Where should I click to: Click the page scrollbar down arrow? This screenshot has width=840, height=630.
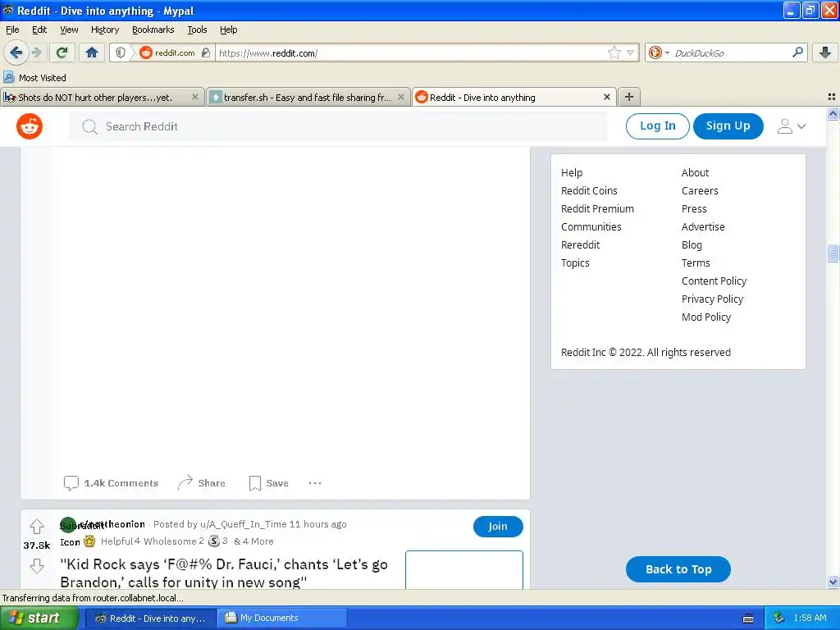833,582
